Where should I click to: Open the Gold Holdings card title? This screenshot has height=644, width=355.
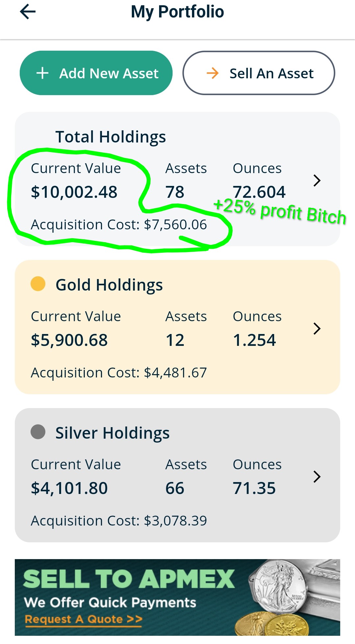pos(109,285)
